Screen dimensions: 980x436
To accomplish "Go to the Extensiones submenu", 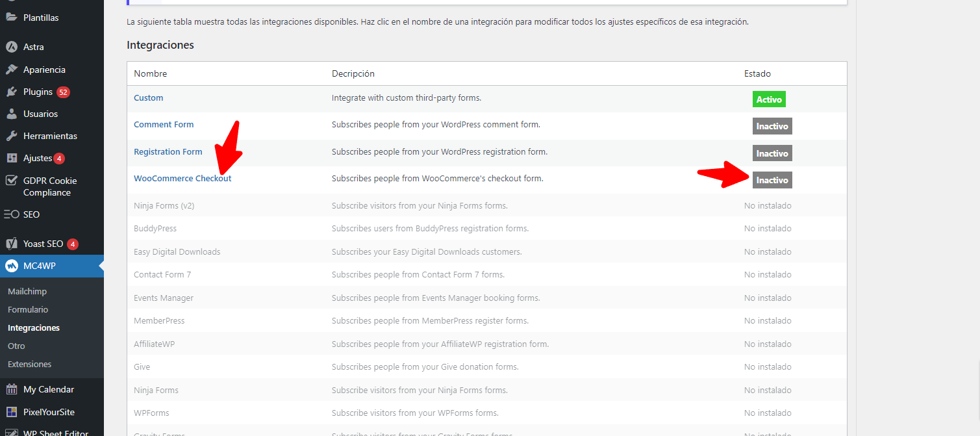I will coord(29,364).
